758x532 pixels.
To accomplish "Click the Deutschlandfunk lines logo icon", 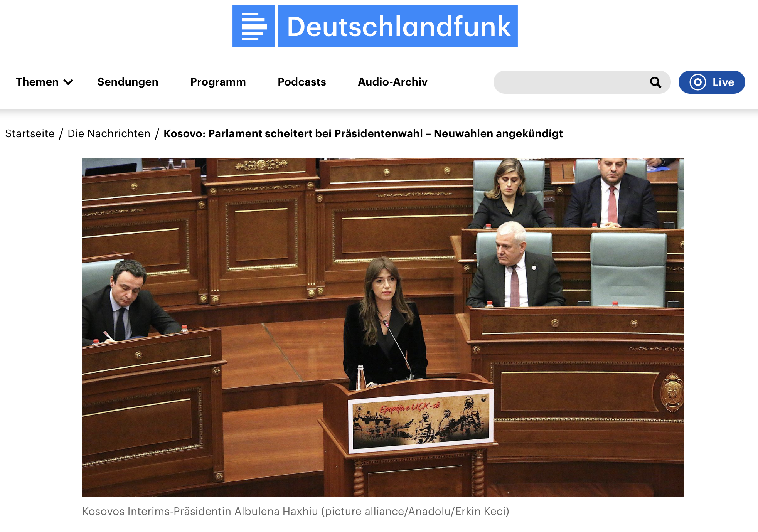I will [x=253, y=26].
